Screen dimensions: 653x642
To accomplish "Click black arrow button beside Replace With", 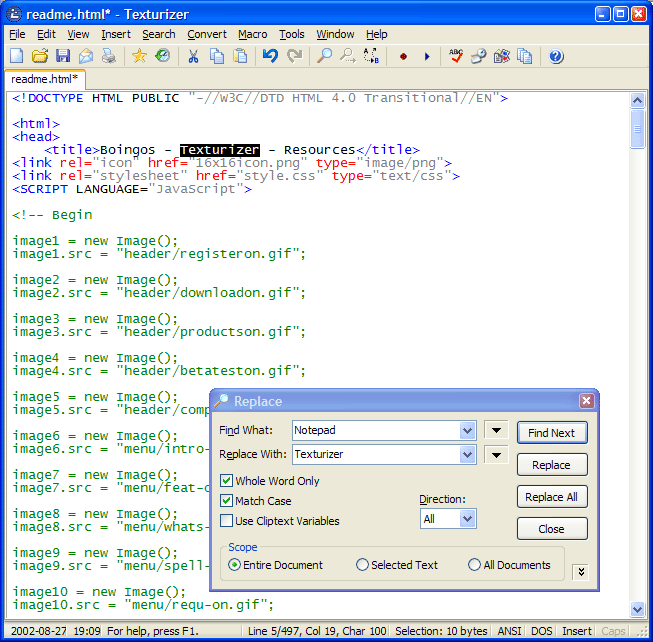I will 496,455.
